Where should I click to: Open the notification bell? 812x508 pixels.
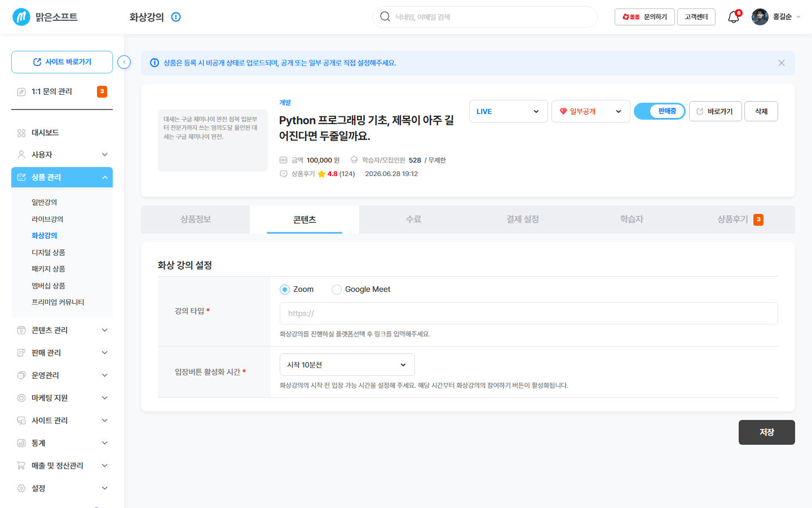[x=733, y=17]
